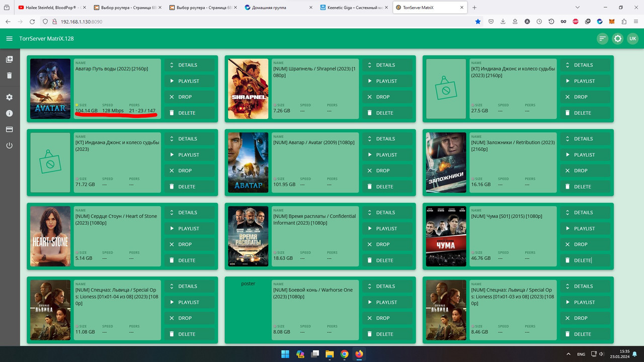644x362 pixels.
Task: Delete the Lioness [01x01-03] torrent
Action: (x=585, y=334)
